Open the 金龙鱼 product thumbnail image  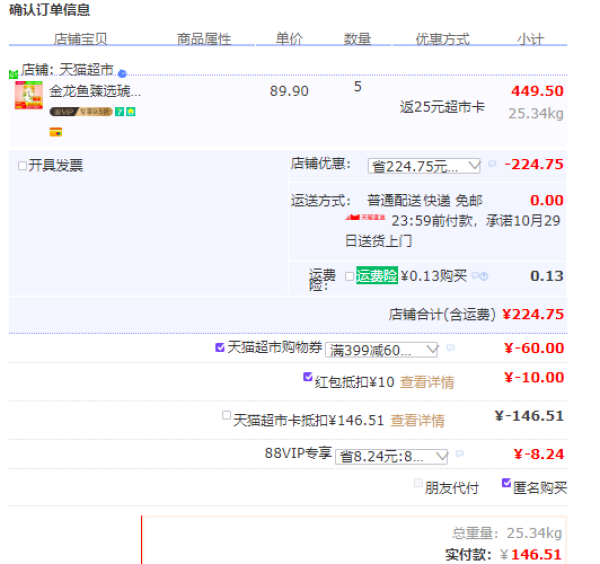[x=29, y=95]
